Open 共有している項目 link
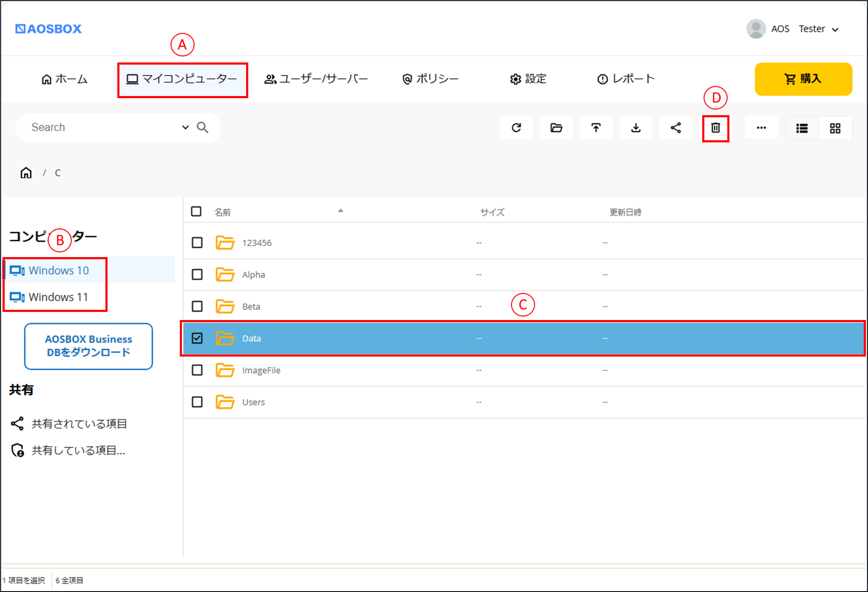The height and width of the screenshot is (592, 868). click(68, 450)
